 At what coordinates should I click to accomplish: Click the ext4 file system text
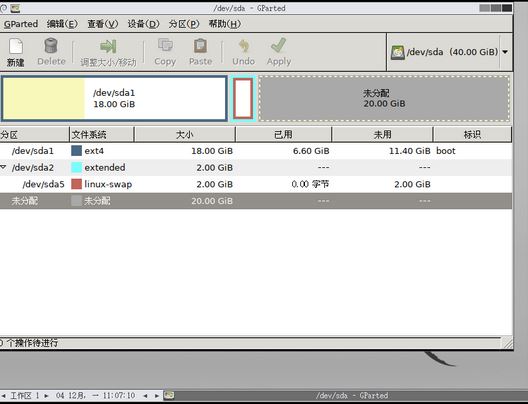point(94,151)
